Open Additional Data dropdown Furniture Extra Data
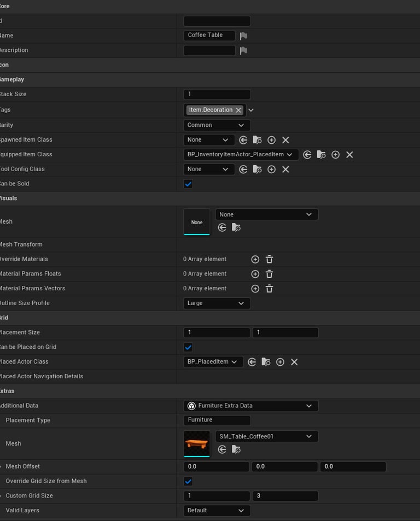The height and width of the screenshot is (521, 420). (251, 406)
